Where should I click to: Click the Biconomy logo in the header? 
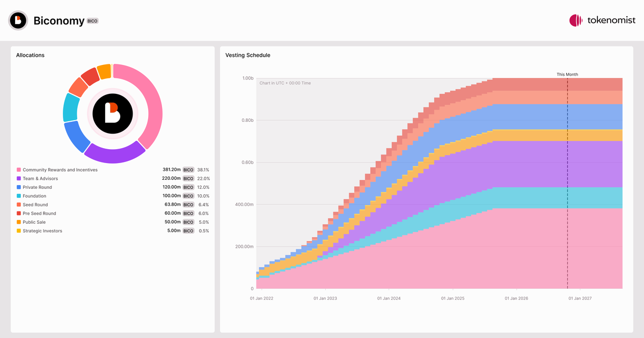click(18, 20)
